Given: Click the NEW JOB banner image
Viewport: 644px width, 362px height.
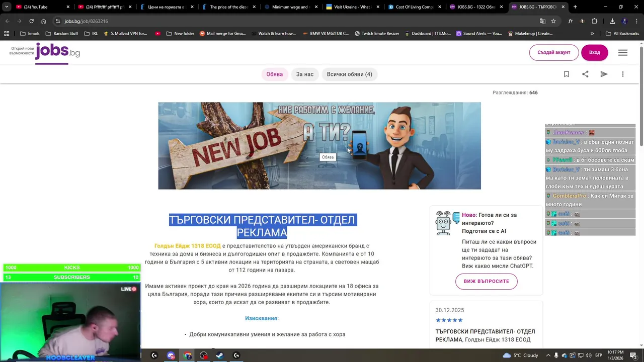Looking at the screenshot, I should point(319,146).
